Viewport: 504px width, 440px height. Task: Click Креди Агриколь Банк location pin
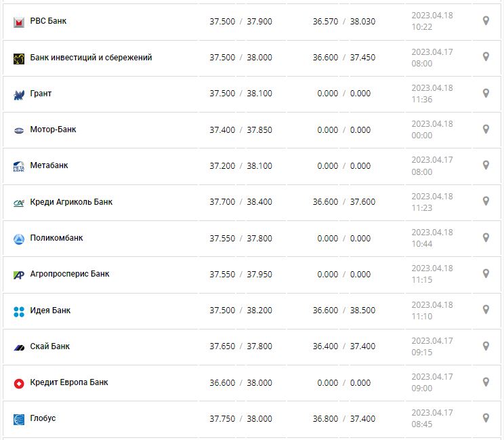click(486, 201)
